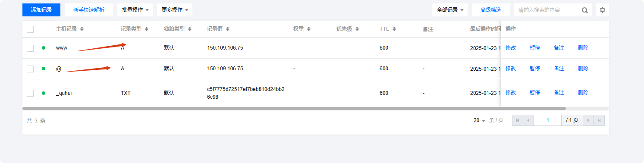Expand the 更多操作 dropdown

coord(175,10)
